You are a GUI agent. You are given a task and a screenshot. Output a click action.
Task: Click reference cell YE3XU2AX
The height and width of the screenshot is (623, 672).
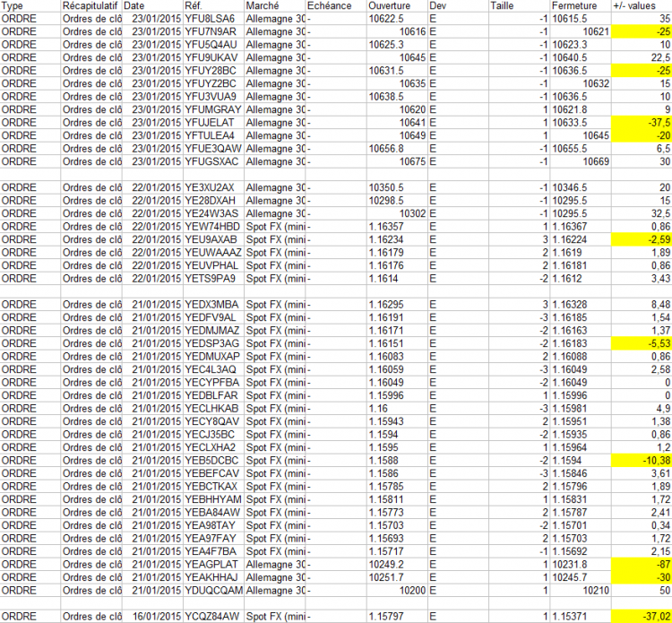pyautogui.click(x=214, y=188)
